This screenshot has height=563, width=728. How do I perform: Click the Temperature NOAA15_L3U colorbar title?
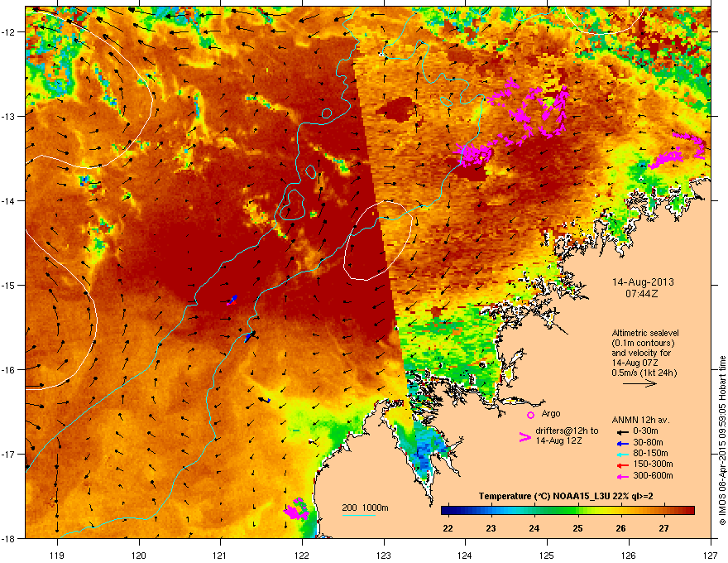(x=566, y=496)
